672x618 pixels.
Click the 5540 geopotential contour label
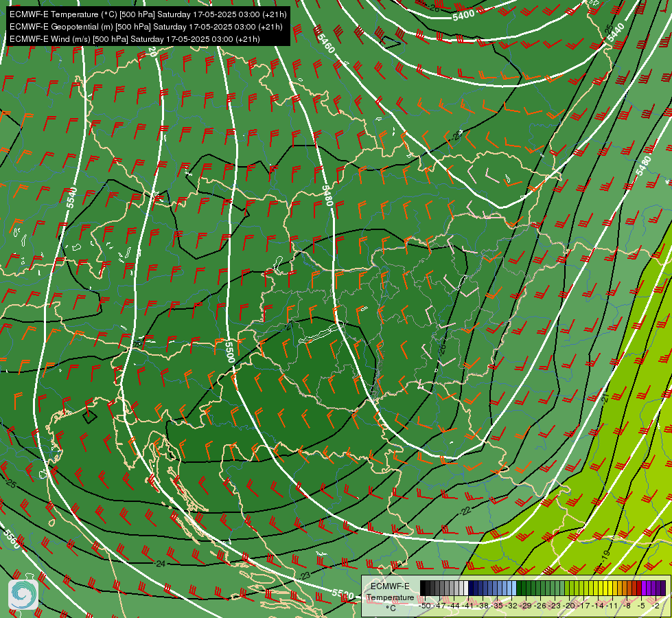click(72, 198)
